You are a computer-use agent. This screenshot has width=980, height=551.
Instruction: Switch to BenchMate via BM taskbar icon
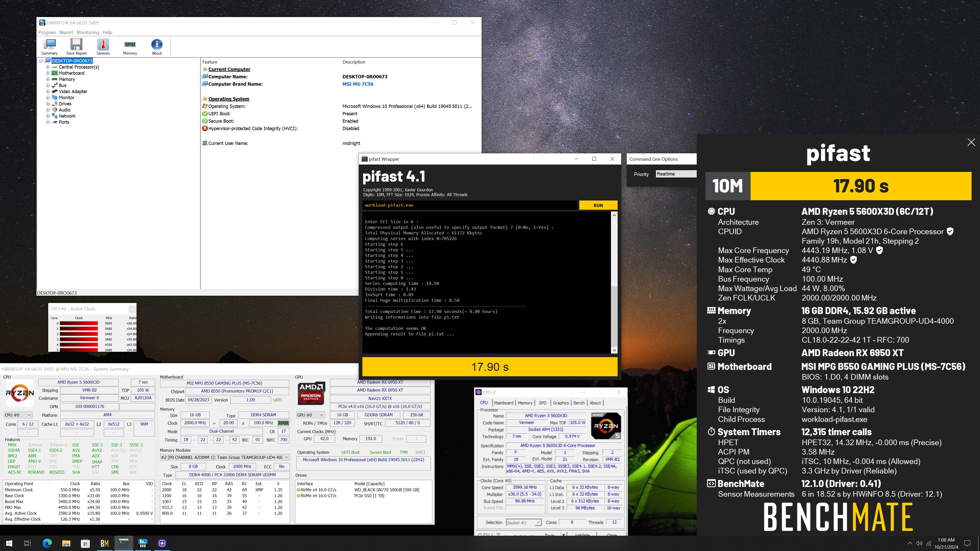coord(105,543)
